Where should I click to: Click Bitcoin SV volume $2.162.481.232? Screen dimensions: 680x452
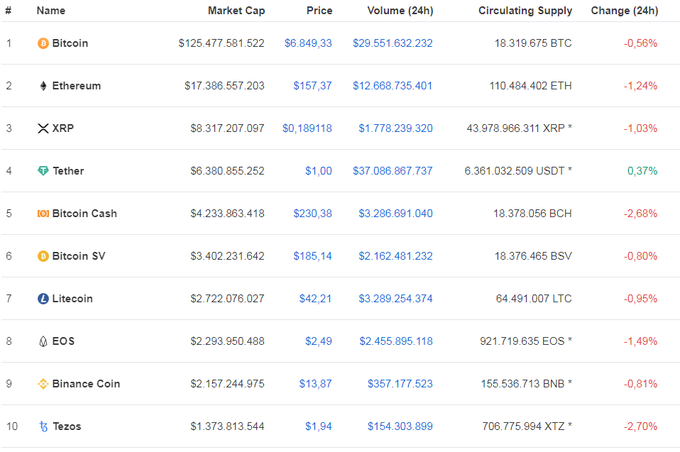tap(396, 256)
